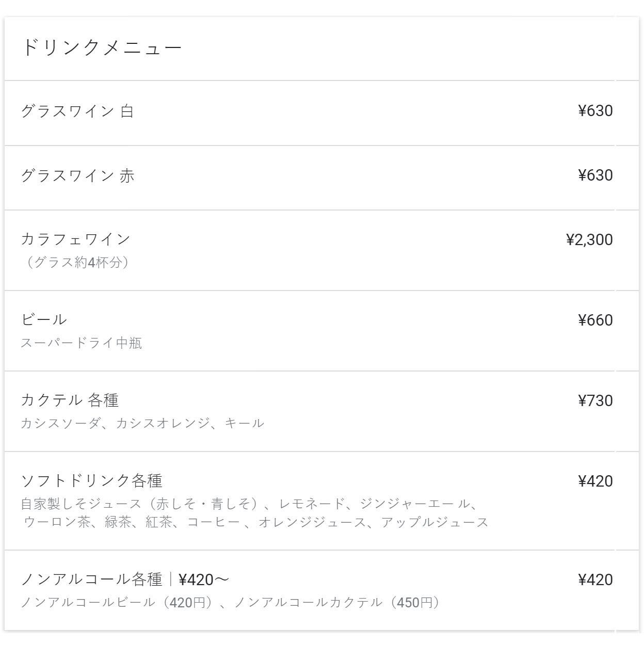Image resolution: width=644 pixels, height=645 pixels.
Task: Select the グラスワイン 白 item
Action: [77, 111]
